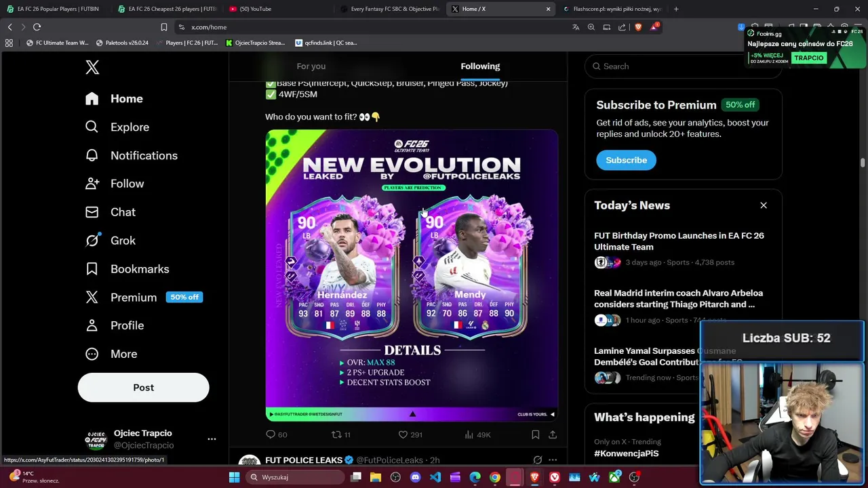The image size is (868, 488).
Task: Open the #KonwencjaPiS trending topic
Action: pyautogui.click(x=626, y=453)
